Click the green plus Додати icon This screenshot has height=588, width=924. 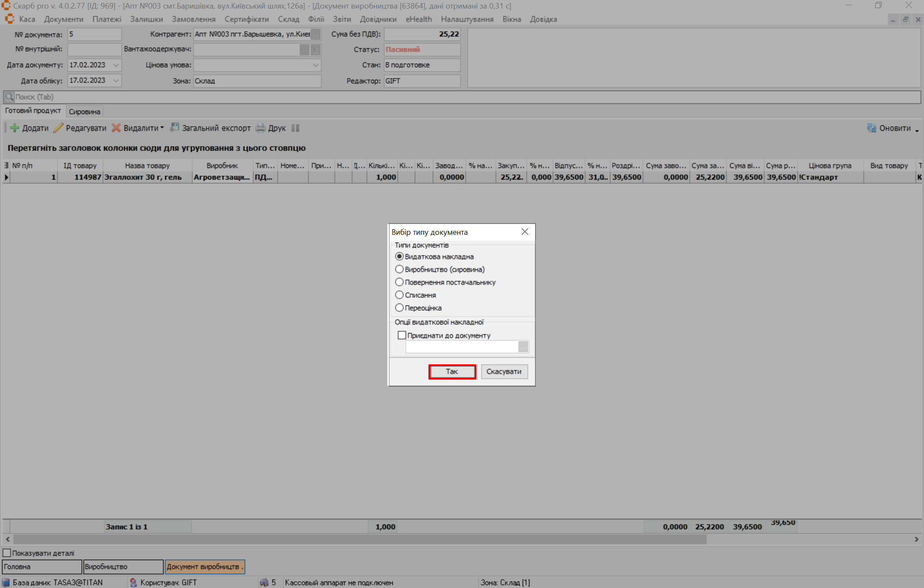click(x=15, y=128)
